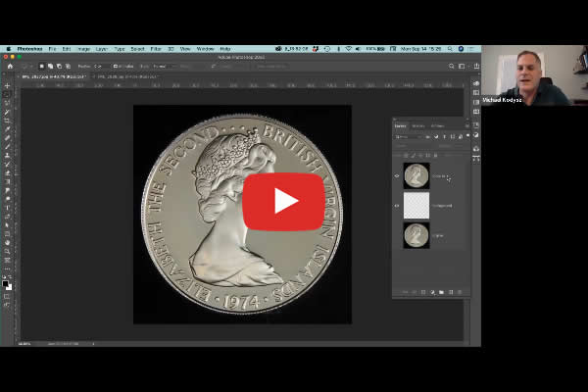Open the layer Opacity dropdown
The width and height of the screenshot is (588, 392).
pyautogui.click(x=459, y=146)
